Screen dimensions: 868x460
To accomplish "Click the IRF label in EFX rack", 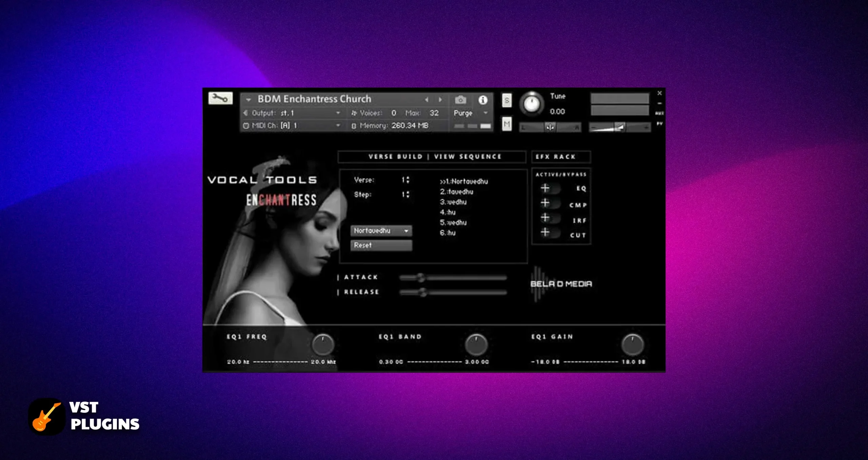I will (x=579, y=221).
